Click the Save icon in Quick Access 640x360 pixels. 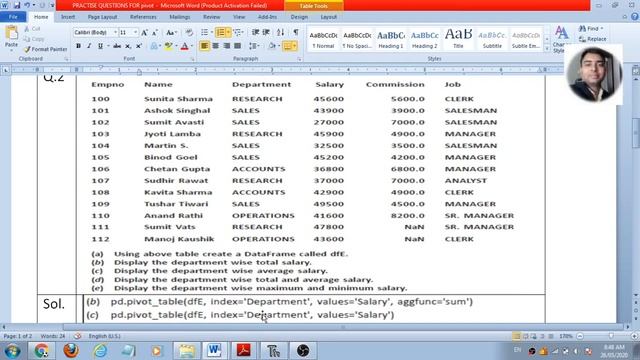click(x=17, y=5)
